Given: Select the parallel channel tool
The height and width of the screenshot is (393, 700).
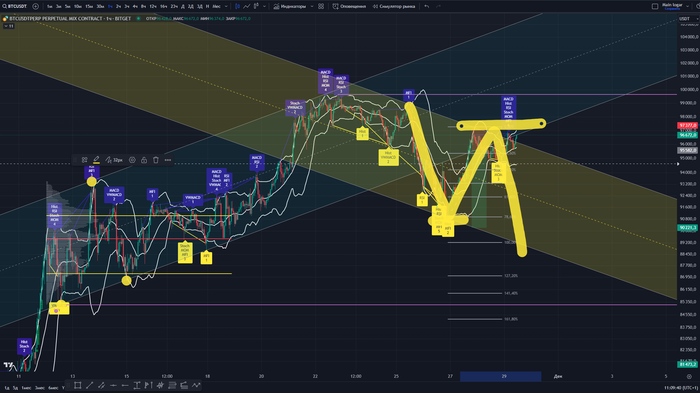Looking at the screenshot, I should point(101,385).
